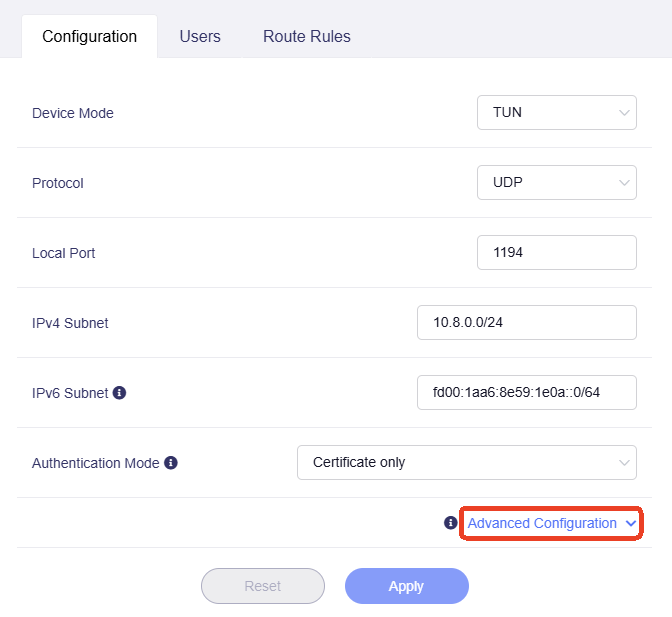The image size is (672, 617).
Task: Click info icon before Advanced Configuration
Action: [451, 523]
